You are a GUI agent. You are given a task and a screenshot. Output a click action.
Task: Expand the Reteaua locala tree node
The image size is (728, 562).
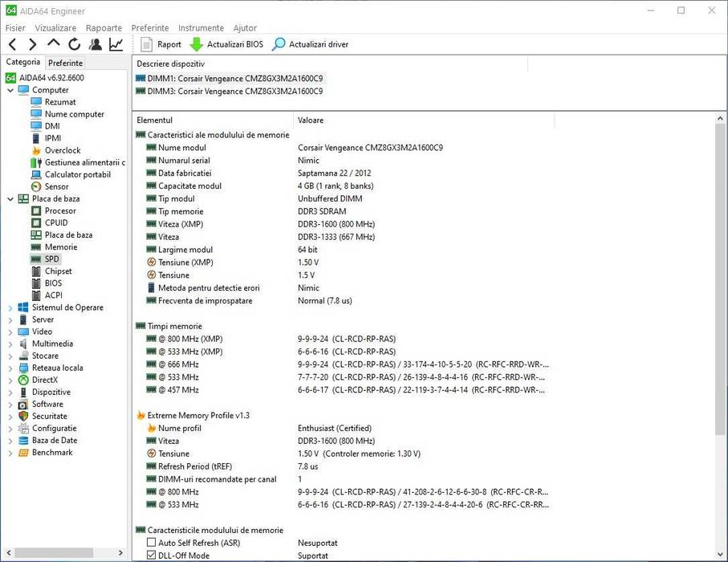pos(10,368)
